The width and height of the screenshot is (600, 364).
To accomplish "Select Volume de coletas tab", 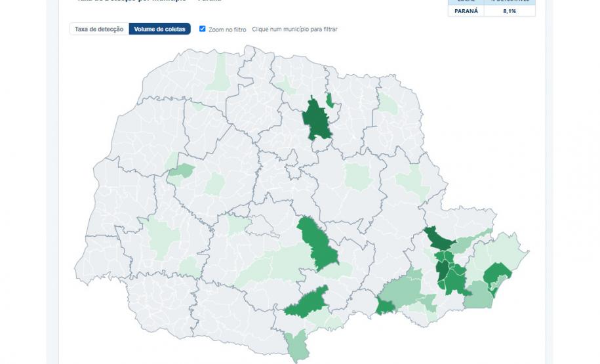I will (159, 29).
